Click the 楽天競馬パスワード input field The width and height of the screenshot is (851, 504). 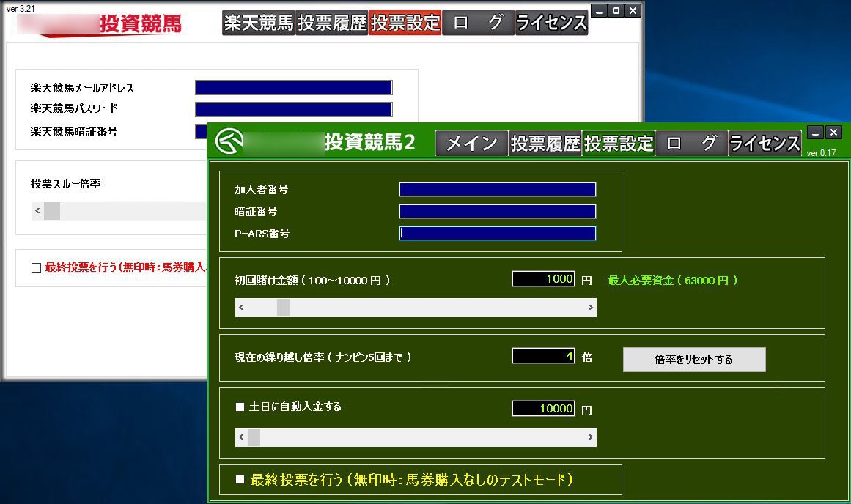[x=294, y=110]
